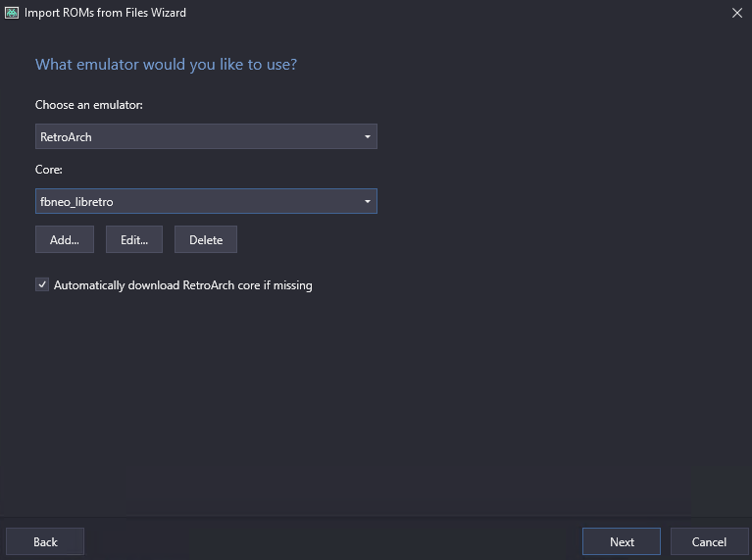Uncheck automatically download RetroArch core checkbox
Image resolution: width=752 pixels, height=560 pixels.
point(42,285)
